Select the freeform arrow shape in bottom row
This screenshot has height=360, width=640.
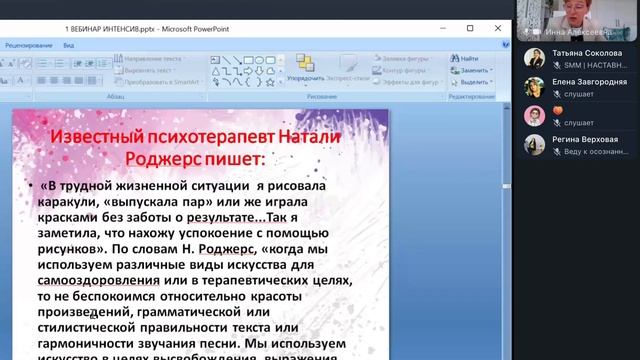pyautogui.click(x=215, y=82)
